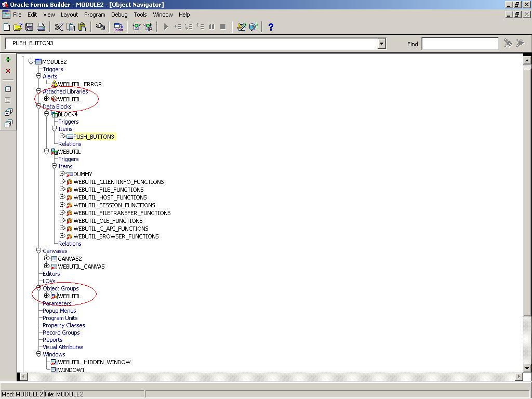Open the Layout Wizard icon

point(241,27)
